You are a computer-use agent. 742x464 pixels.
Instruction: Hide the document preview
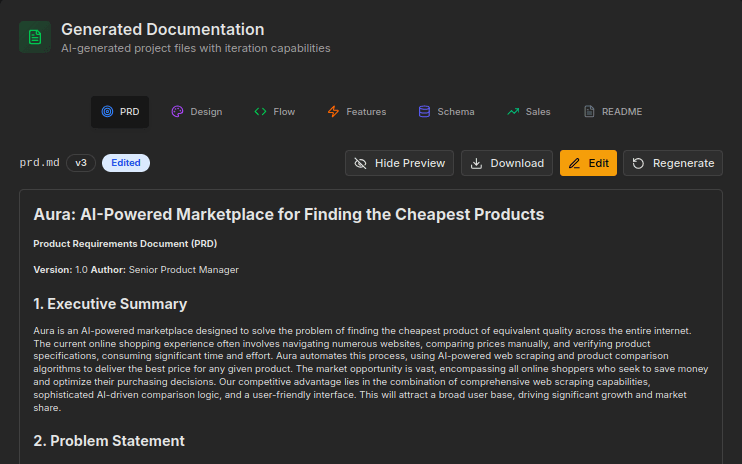click(399, 163)
